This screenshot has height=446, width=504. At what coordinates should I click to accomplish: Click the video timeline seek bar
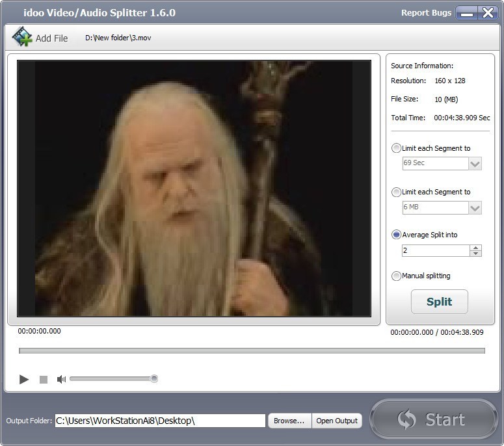(252, 350)
